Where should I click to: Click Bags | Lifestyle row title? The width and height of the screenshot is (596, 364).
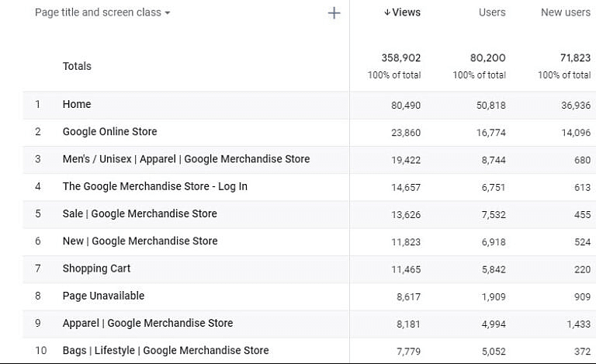tap(165, 351)
